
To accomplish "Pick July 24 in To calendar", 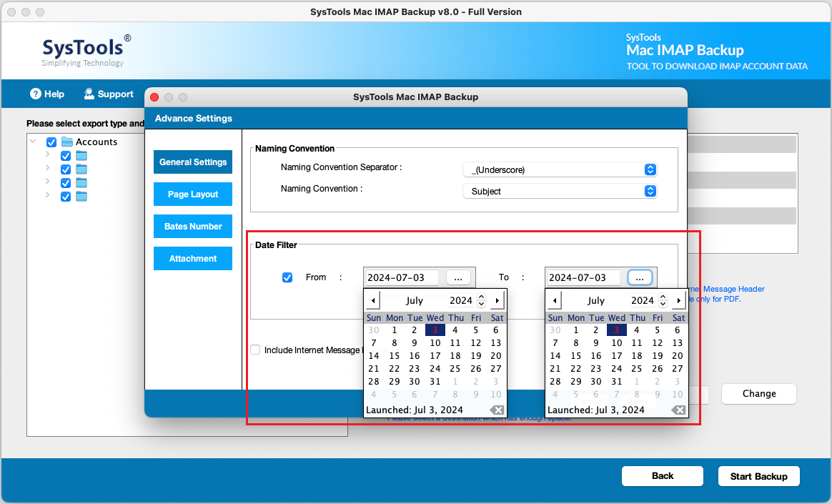I will tap(617, 369).
